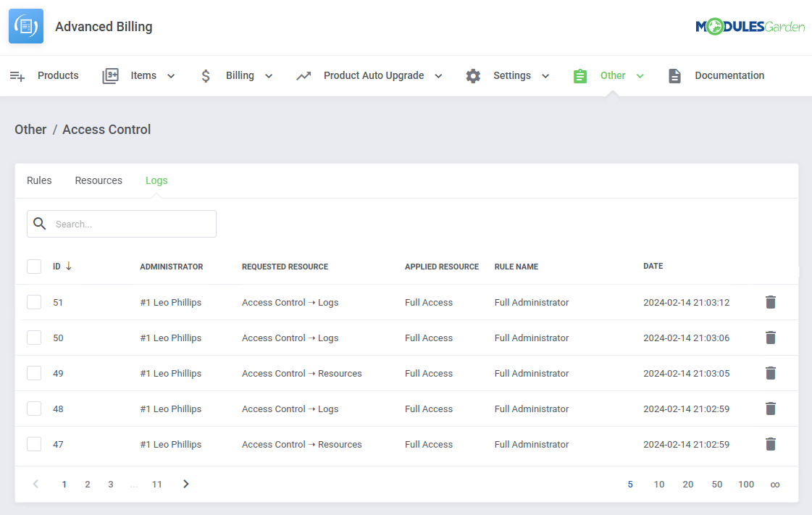Show 50 rows per page
812x515 pixels.
click(x=716, y=485)
